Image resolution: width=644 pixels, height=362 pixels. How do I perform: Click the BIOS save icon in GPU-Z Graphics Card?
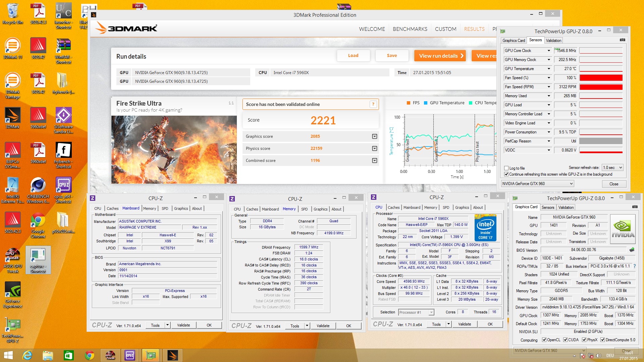click(x=632, y=250)
